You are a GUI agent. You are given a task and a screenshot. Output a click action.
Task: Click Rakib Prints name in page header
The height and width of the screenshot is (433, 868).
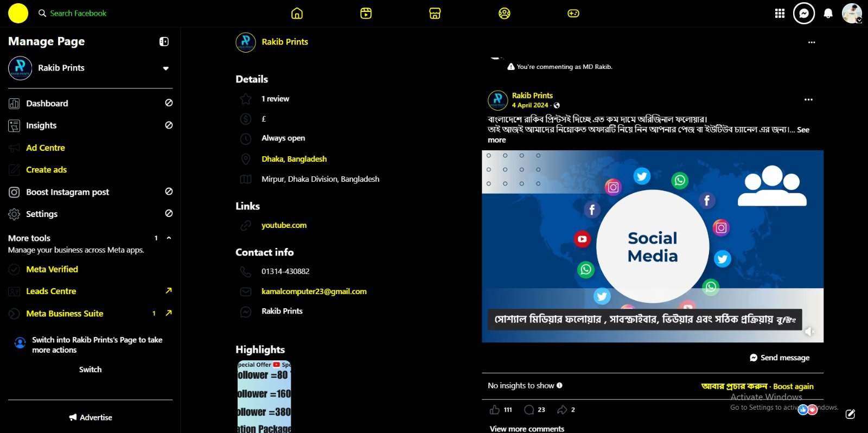pyautogui.click(x=285, y=42)
